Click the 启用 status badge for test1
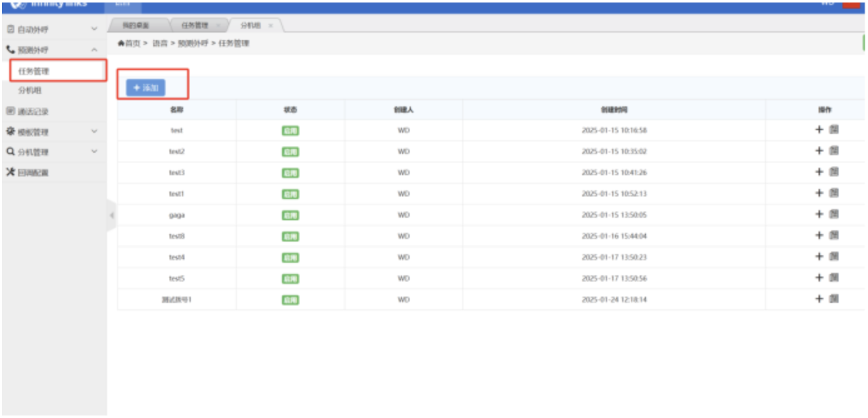This screenshot has height=418, width=868. pyautogui.click(x=290, y=195)
